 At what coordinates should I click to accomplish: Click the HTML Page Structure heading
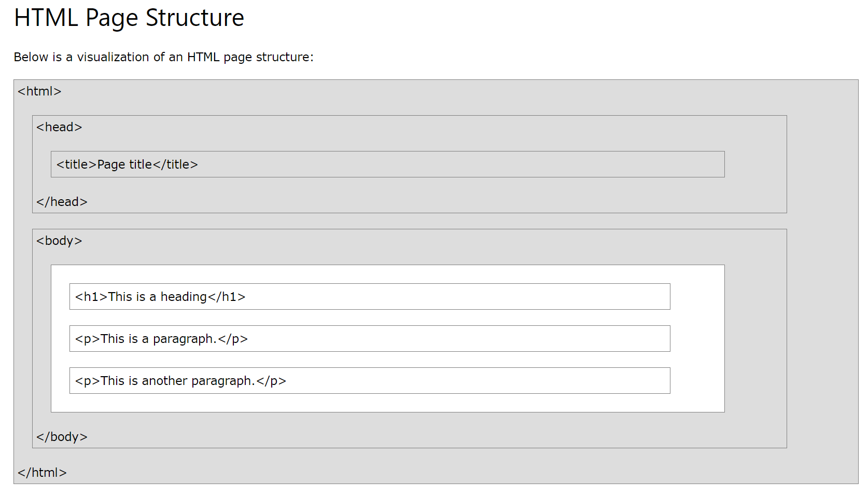pos(129,18)
